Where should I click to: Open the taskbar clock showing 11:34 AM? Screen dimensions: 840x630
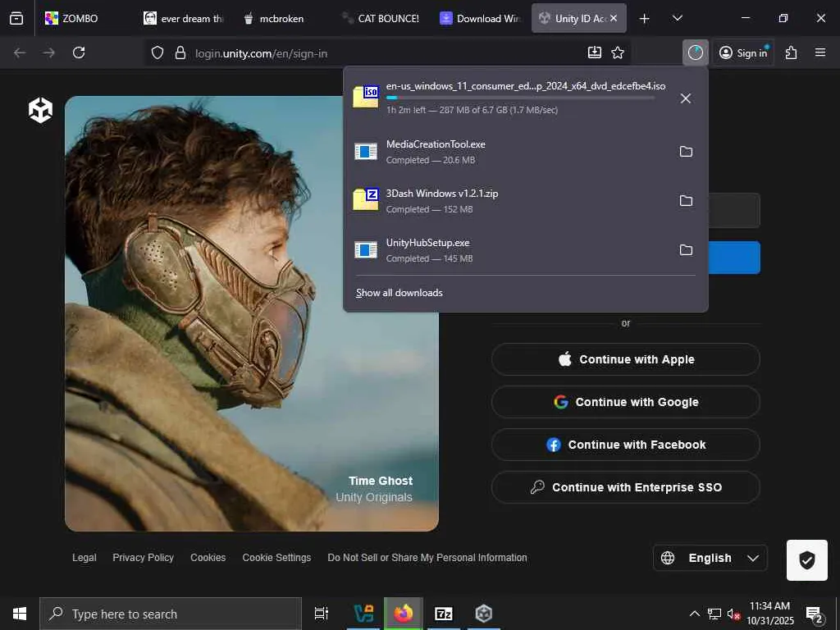coord(769,614)
